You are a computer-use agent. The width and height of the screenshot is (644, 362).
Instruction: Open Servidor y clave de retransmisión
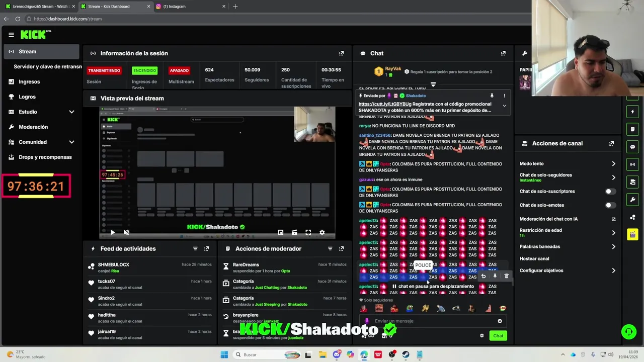pyautogui.click(x=47, y=66)
